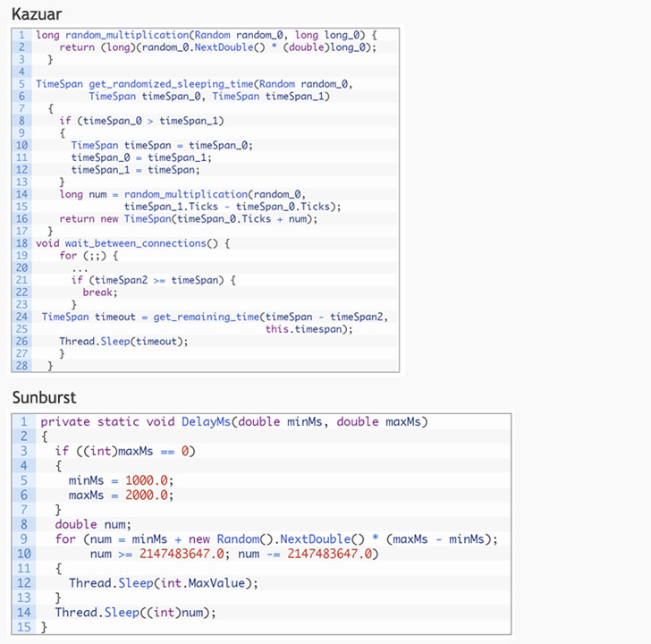Click the Kazuar heading above the first snippet
Screen dimensions: 651x644
pyautogui.click(x=38, y=13)
